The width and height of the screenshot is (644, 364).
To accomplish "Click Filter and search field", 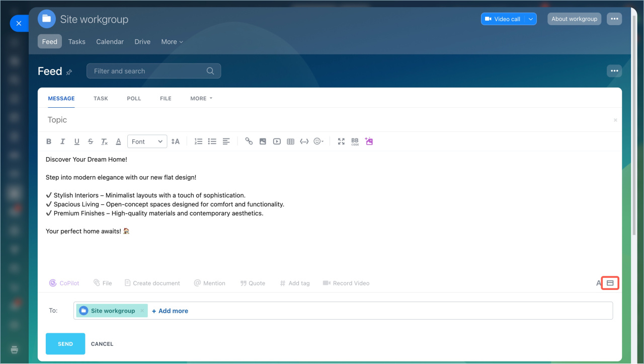I will (x=153, y=71).
